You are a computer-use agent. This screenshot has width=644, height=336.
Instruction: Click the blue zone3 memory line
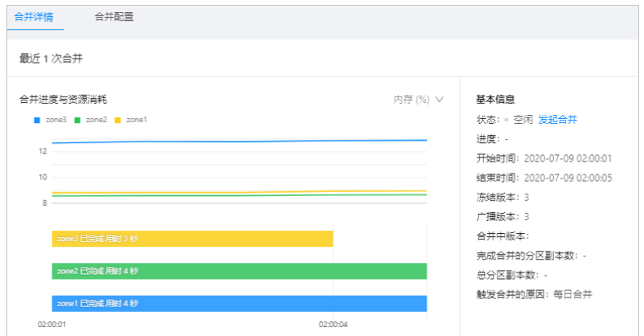point(241,141)
